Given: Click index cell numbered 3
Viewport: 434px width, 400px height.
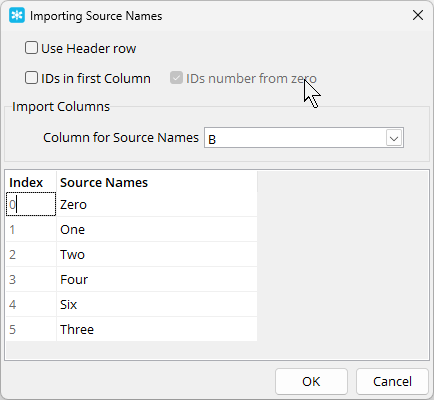Looking at the screenshot, I should [x=31, y=279].
